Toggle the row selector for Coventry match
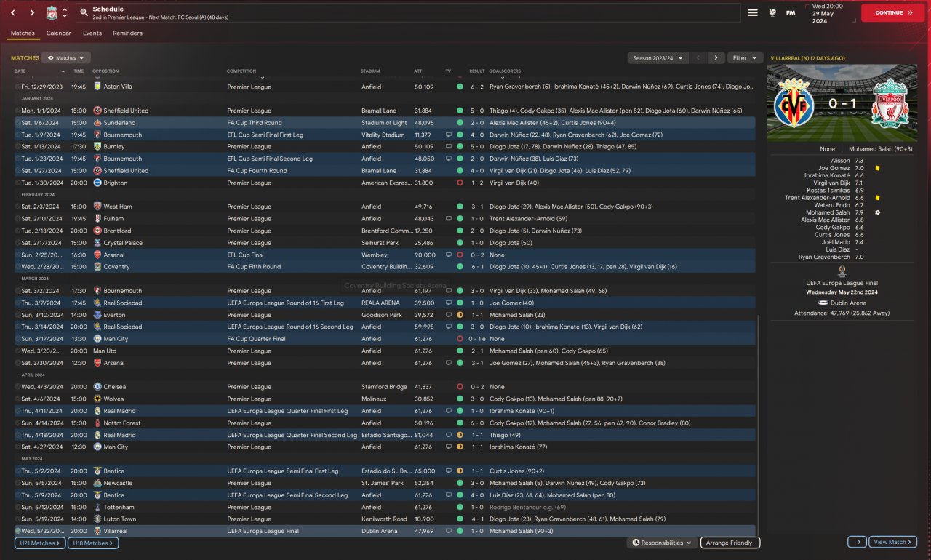This screenshot has height=560, width=931. (17, 267)
